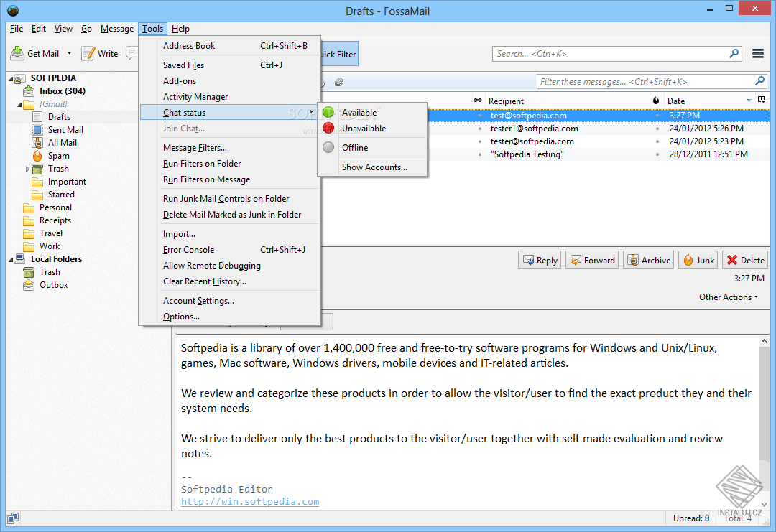Click the Reply button
Viewport: 776px width, 532px height.
pos(540,260)
